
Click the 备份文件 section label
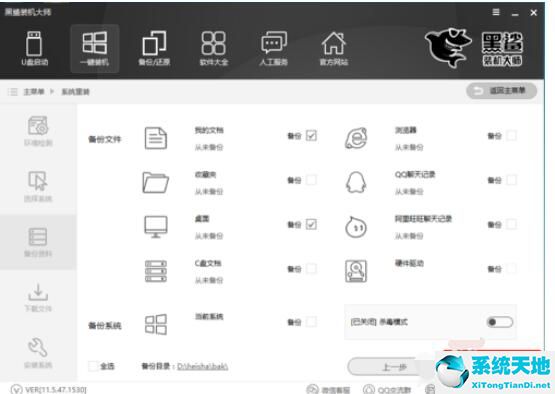click(x=104, y=139)
